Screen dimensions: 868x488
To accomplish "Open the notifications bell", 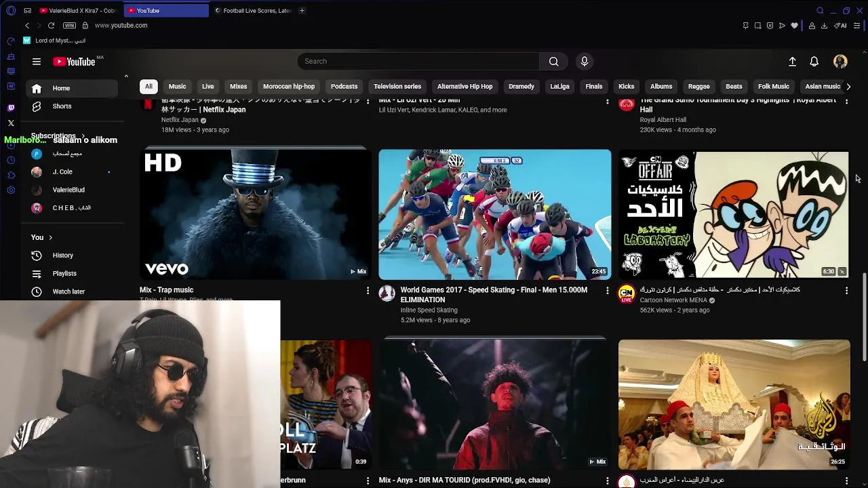I will click(814, 62).
